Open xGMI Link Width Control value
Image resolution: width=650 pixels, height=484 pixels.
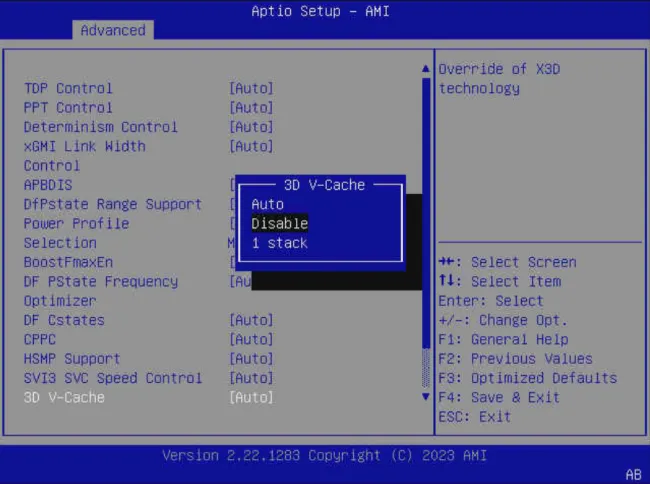pos(251,146)
